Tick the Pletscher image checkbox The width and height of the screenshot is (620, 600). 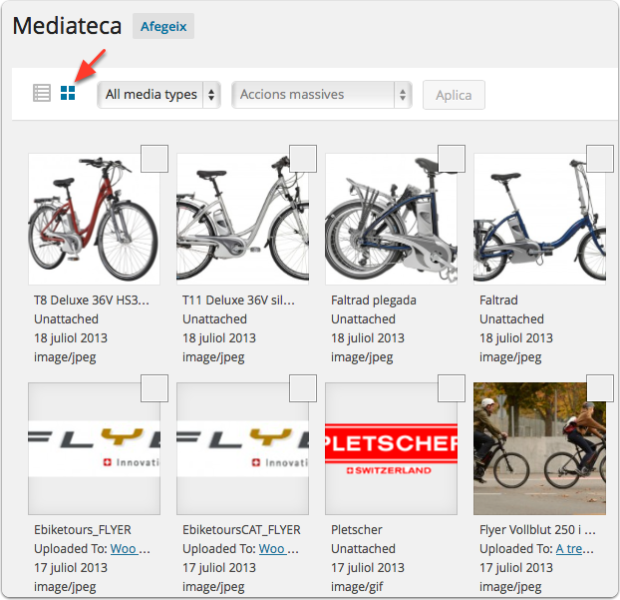(452, 388)
